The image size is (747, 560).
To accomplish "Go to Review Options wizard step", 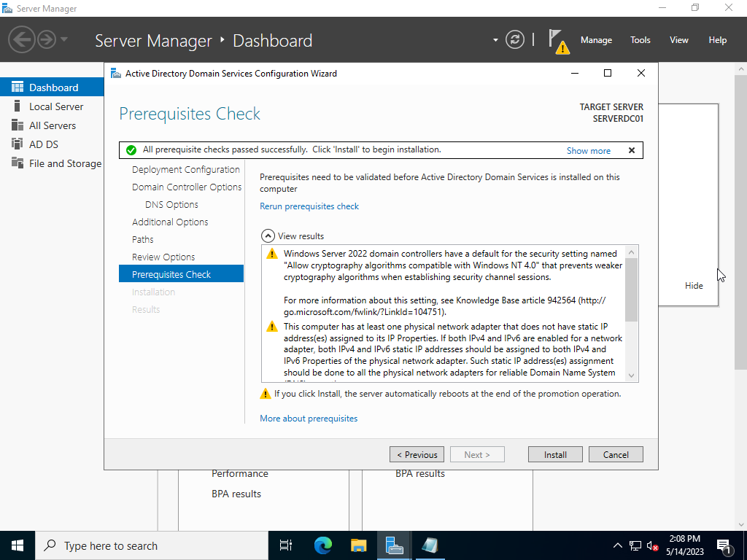I will point(163,257).
